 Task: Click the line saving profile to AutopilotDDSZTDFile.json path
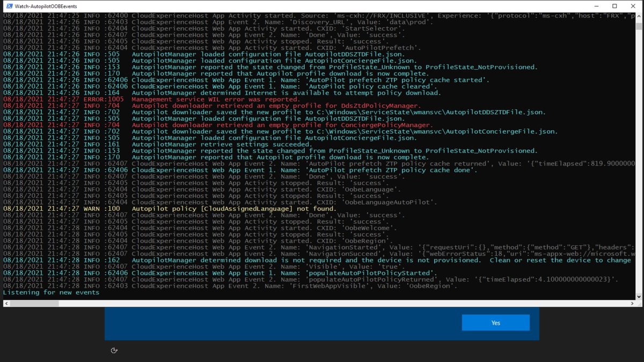(274, 112)
